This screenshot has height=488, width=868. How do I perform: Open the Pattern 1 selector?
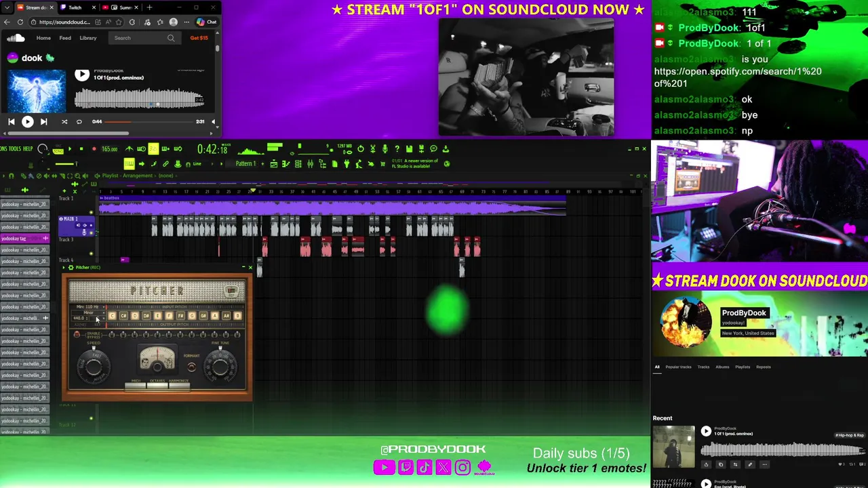click(245, 164)
